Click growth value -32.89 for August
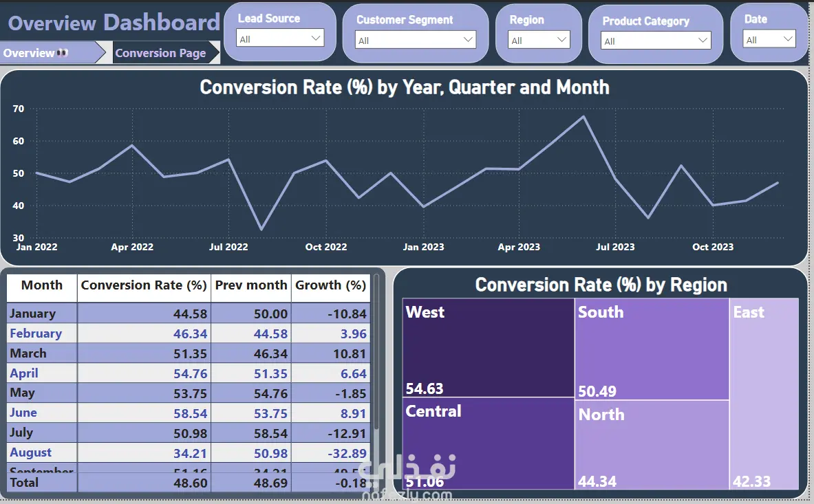The width and height of the screenshot is (814, 504). coord(347,453)
